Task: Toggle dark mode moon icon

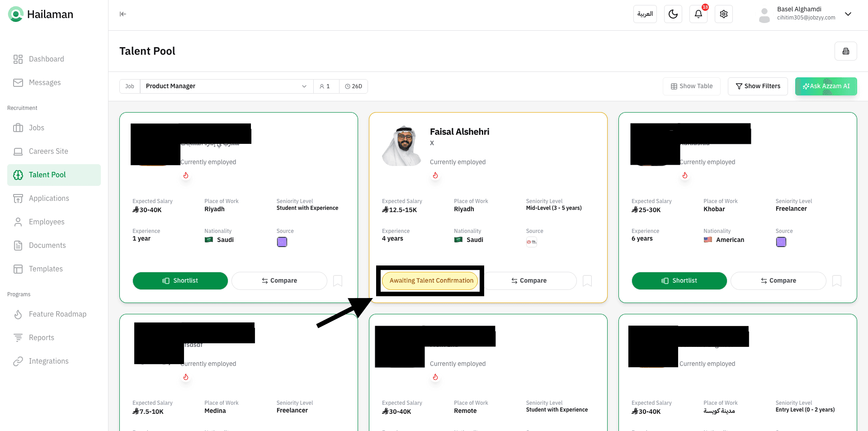Action: pyautogui.click(x=673, y=14)
